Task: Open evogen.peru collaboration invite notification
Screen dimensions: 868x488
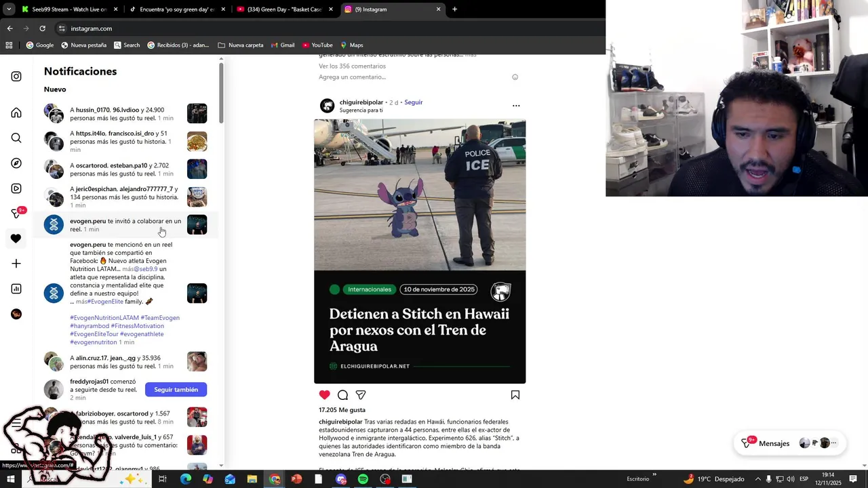Action: 125,225
